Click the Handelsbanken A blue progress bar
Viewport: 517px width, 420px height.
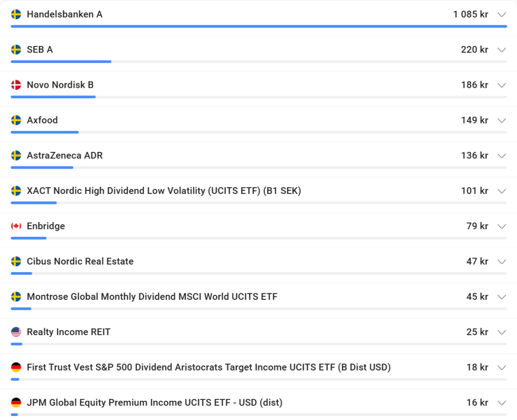click(258, 26)
